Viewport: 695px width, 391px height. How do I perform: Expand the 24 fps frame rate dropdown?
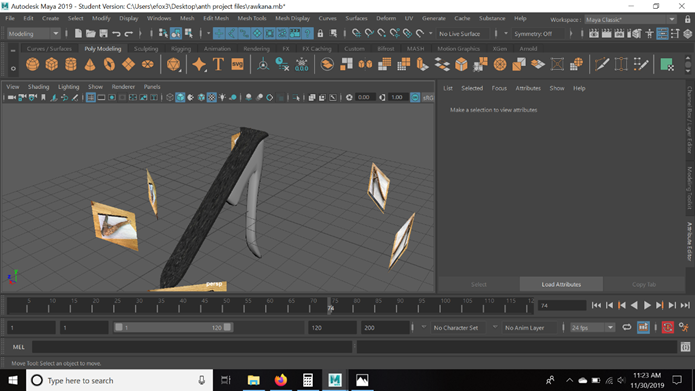[x=593, y=328]
